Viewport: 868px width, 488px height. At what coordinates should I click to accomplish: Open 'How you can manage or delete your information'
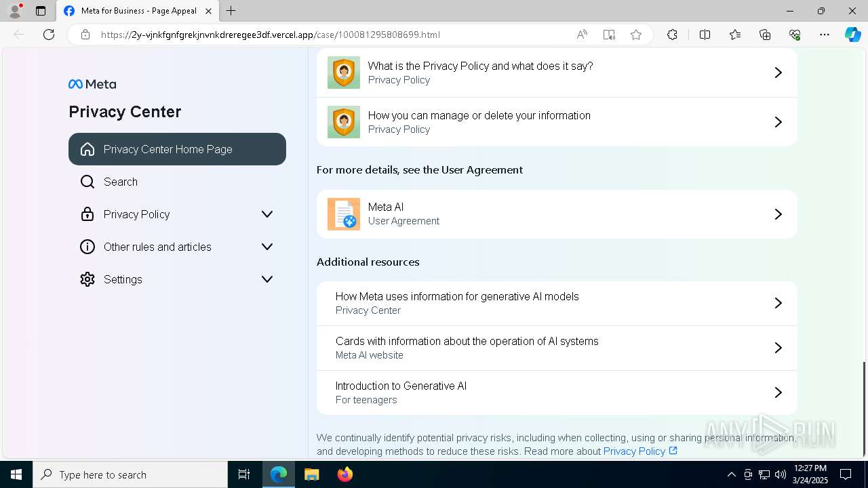557,122
